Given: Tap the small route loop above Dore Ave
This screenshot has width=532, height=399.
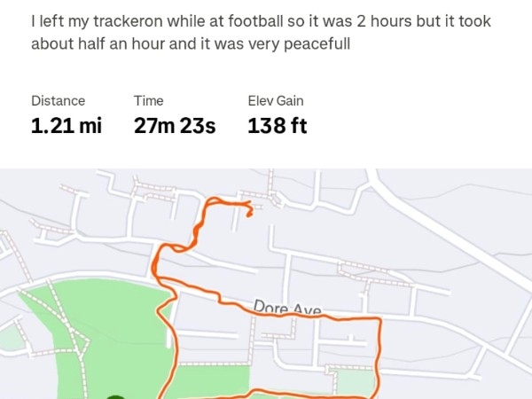Looking at the screenshot, I should pyautogui.click(x=178, y=248).
